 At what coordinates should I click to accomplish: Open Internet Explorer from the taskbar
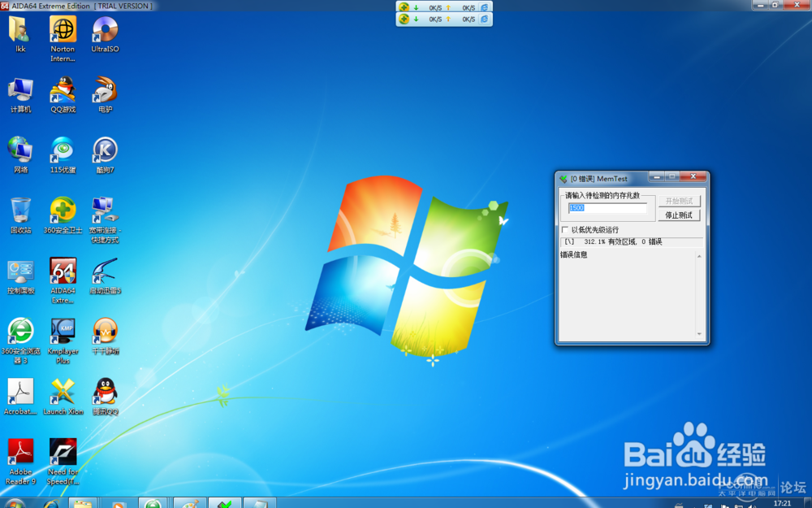click(51, 504)
